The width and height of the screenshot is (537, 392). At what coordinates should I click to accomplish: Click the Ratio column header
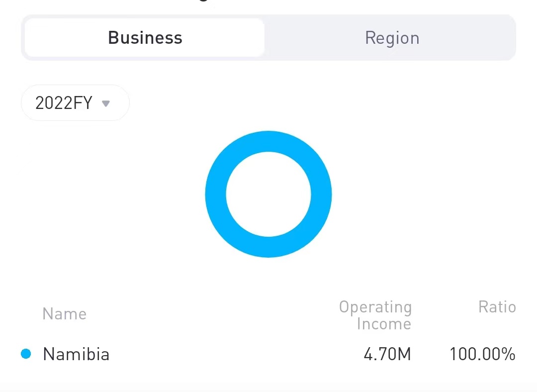[497, 307]
